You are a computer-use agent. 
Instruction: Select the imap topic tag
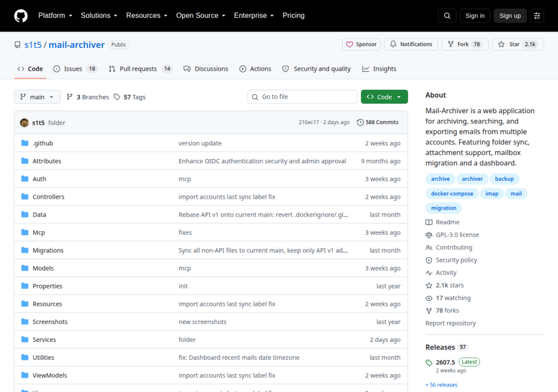point(492,193)
